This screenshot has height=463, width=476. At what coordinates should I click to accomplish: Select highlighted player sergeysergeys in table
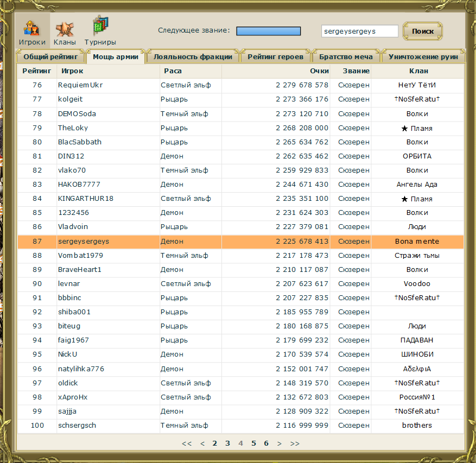click(x=83, y=241)
